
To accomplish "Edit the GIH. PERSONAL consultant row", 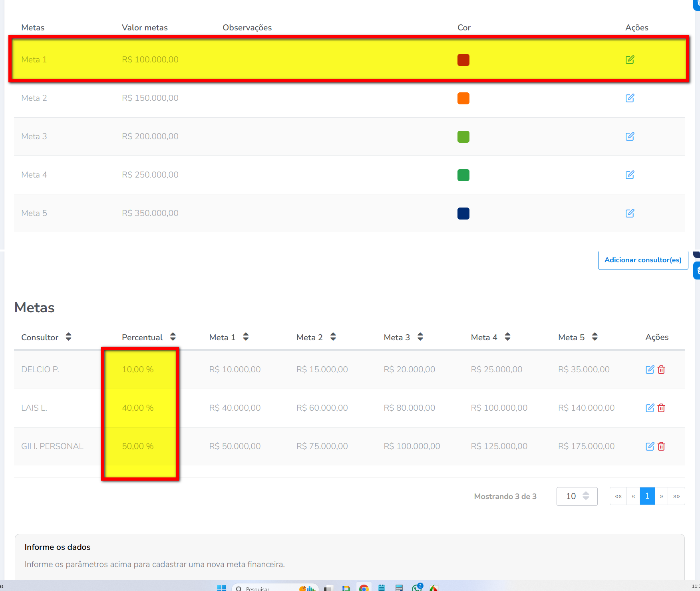I will click(650, 446).
